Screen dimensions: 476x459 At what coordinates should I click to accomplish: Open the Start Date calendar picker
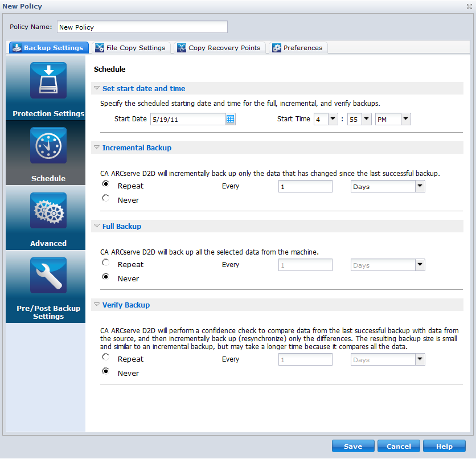tap(230, 119)
